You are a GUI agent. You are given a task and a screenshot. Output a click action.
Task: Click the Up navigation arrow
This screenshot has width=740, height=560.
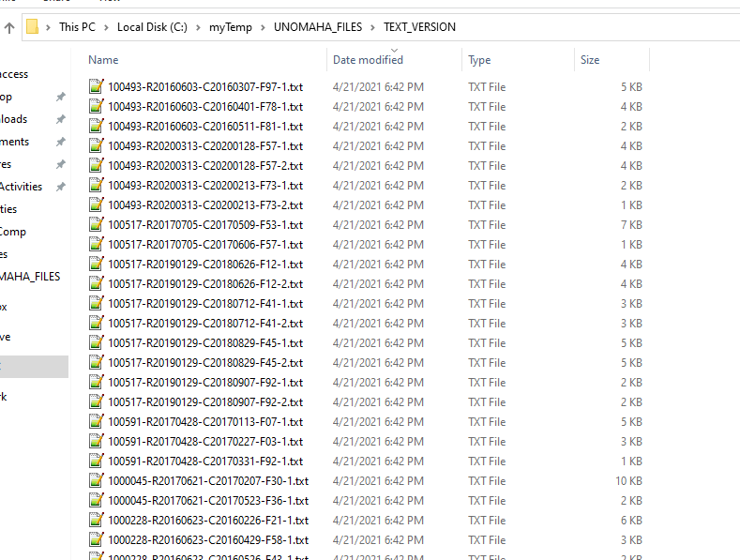pos(9,28)
